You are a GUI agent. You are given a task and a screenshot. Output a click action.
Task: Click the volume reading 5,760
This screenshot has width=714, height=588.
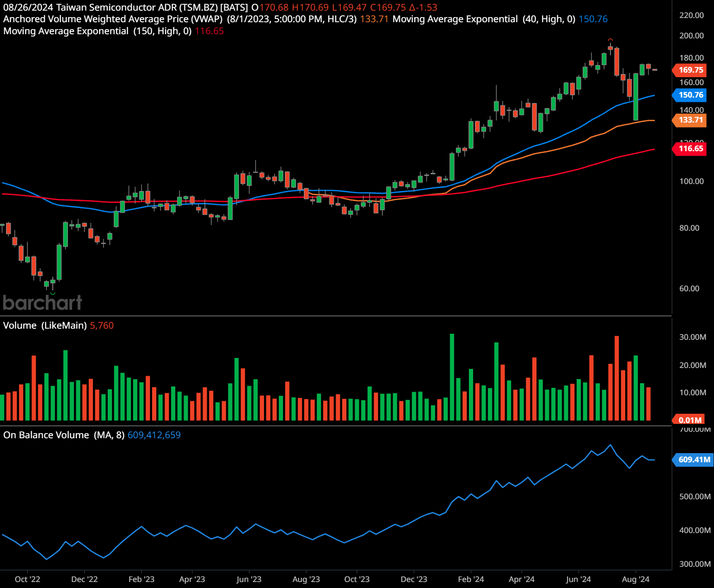102,325
